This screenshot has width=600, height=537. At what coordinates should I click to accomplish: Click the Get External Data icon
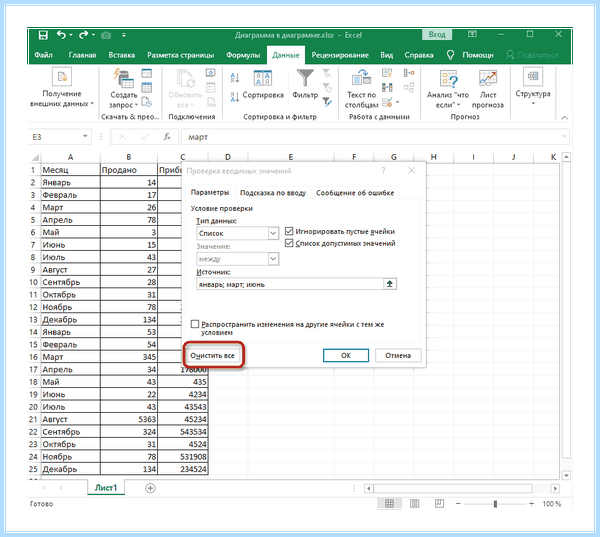62,77
